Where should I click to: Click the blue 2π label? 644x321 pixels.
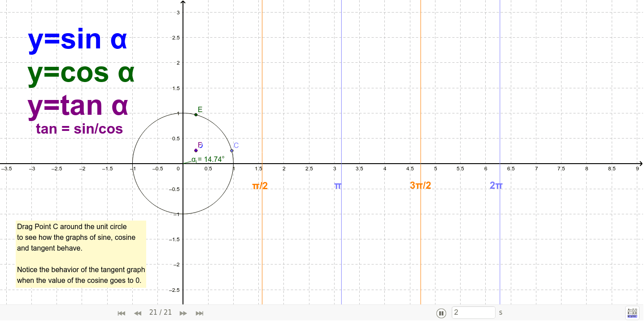[x=496, y=185]
